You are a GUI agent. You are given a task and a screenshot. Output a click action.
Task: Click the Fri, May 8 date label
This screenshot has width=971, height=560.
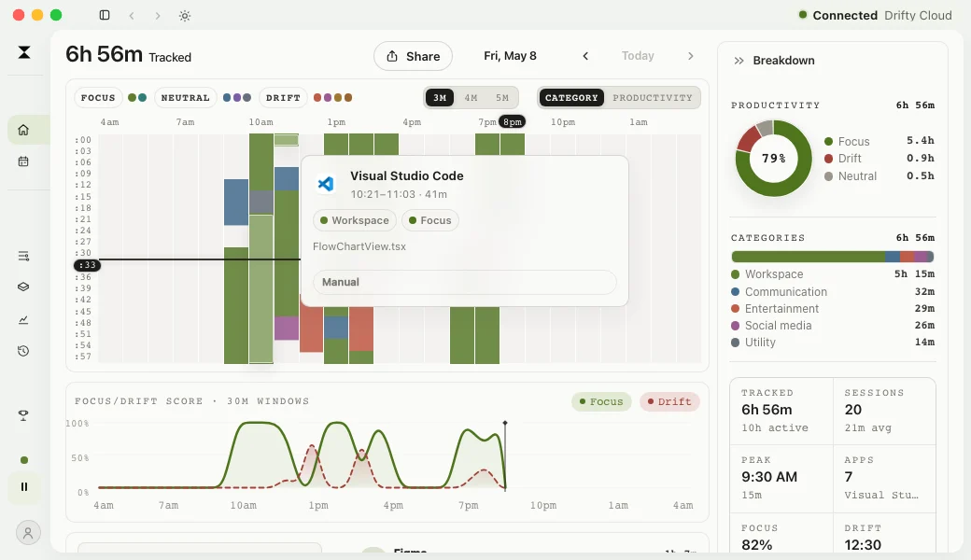(x=511, y=56)
